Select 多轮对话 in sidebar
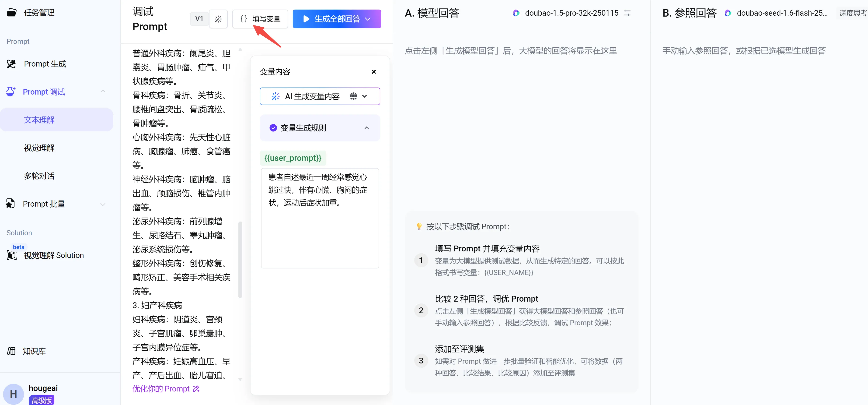 (x=39, y=176)
